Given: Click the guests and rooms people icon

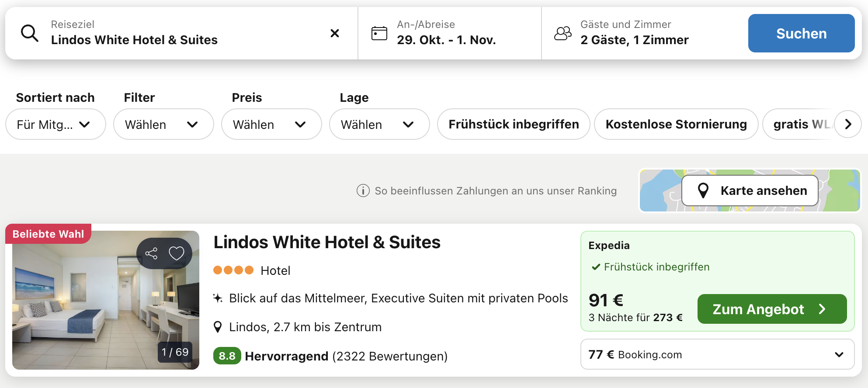Looking at the screenshot, I should point(563,33).
